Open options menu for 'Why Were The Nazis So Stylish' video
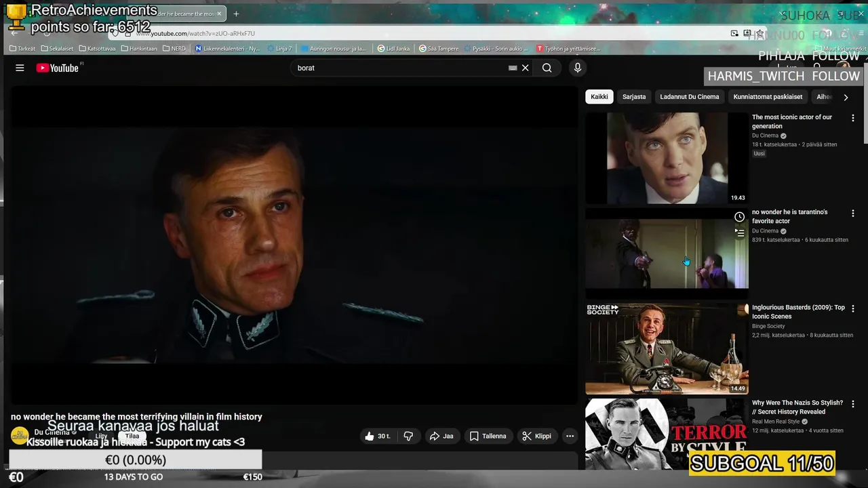 click(x=852, y=403)
